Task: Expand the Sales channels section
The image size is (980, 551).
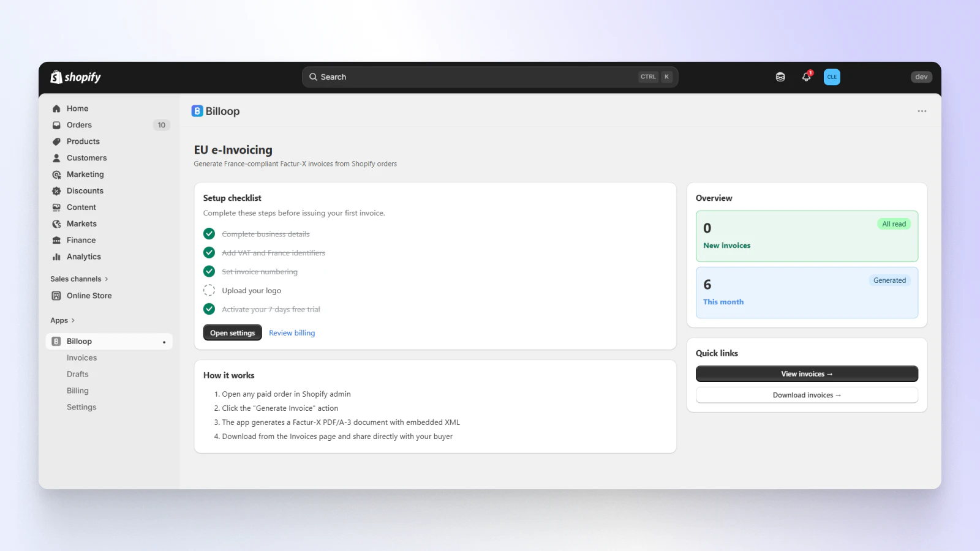Action: click(x=79, y=279)
